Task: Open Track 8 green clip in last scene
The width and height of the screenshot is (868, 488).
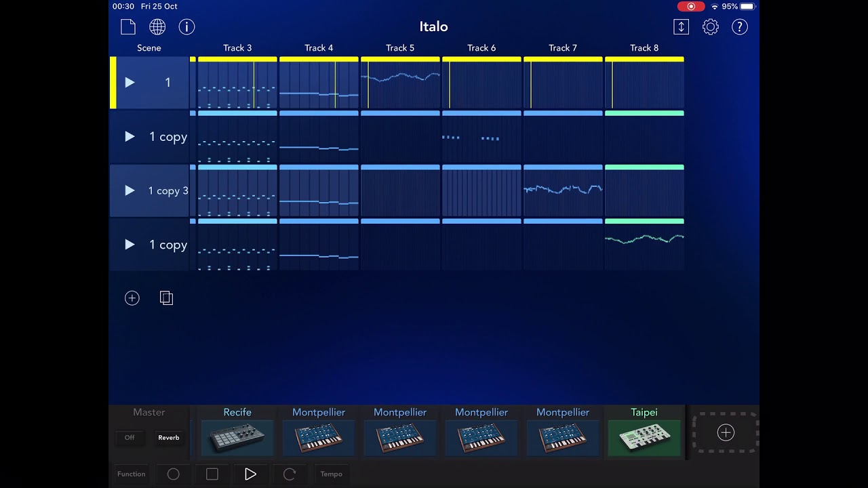Action: click(x=644, y=245)
